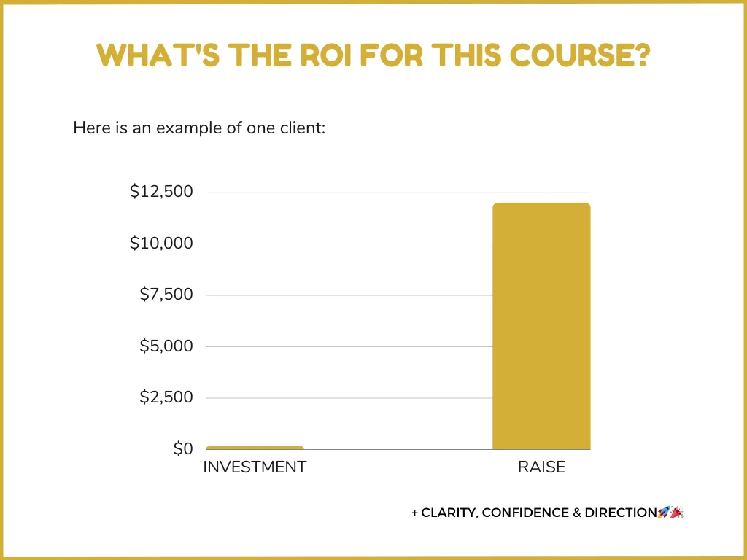The height and width of the screenshot is (560, 747).
Task: Select the "Here is an example" text
Action: pyautogui.click(x=199, y=128)
